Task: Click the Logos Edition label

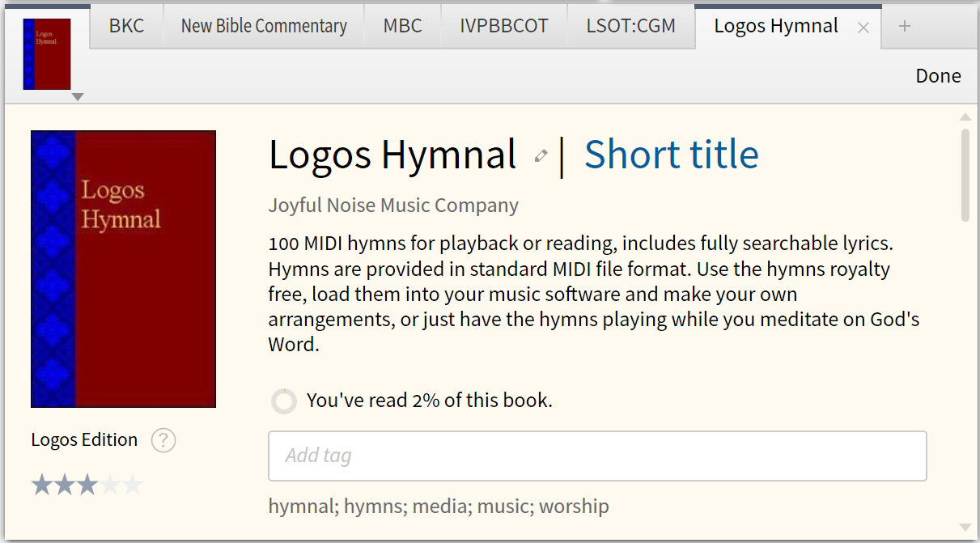Action: [84, 440]
